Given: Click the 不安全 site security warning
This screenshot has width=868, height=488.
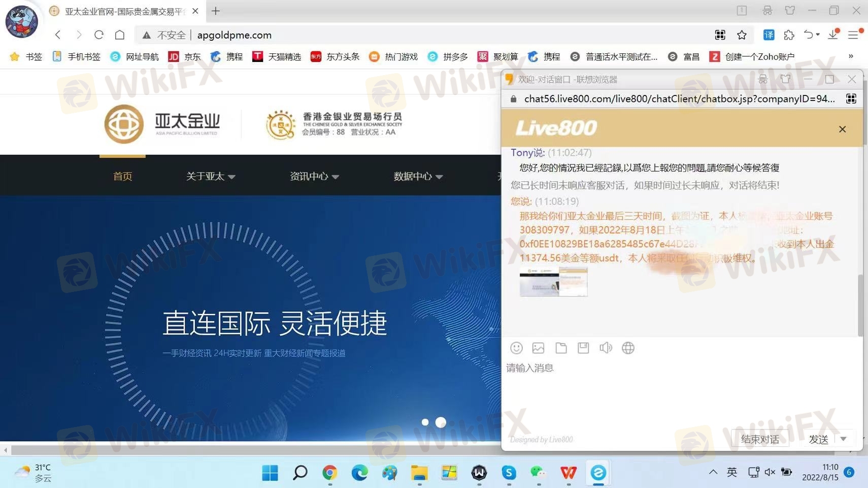Looking at the screenshot, I should [x=164, y=35].
